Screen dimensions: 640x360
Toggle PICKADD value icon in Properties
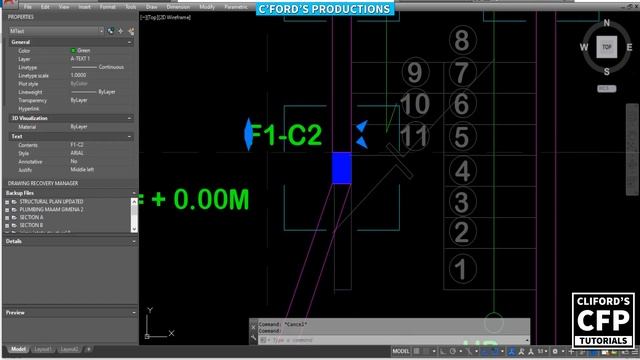(111, 31)
